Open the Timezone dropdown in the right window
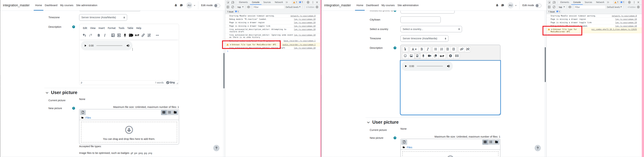The height and width of the screenshot is (157, 644). click(x=424, y=39)
